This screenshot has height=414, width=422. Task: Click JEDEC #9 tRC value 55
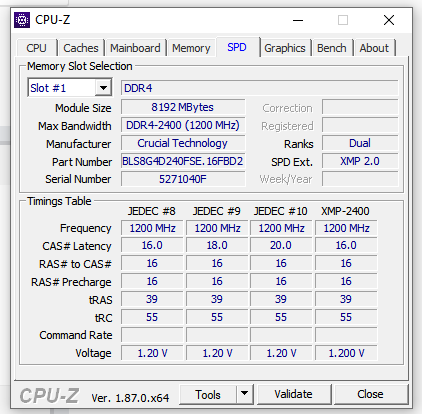tap(217, 317)
